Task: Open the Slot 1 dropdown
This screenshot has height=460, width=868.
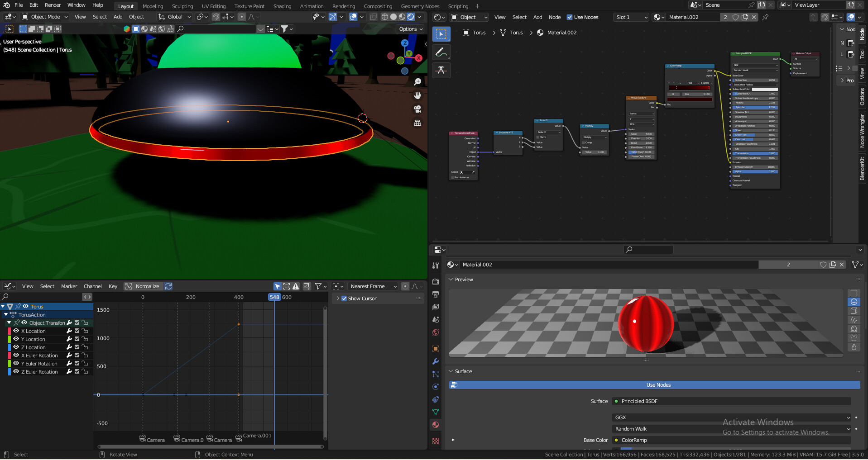Action: coord(632,17)
